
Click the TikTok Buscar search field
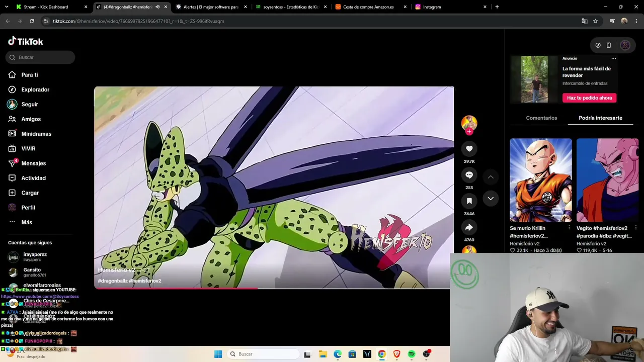coord(40,57)
